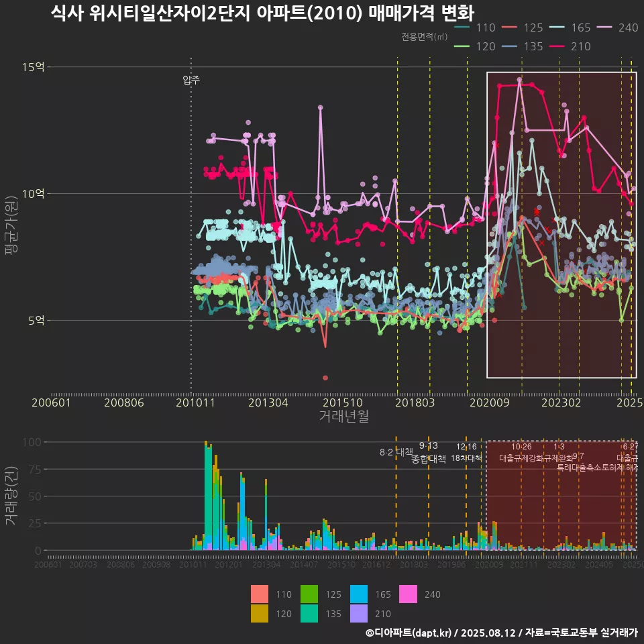Select the pink 240 square in volume legend

click(x=409, y=594)
